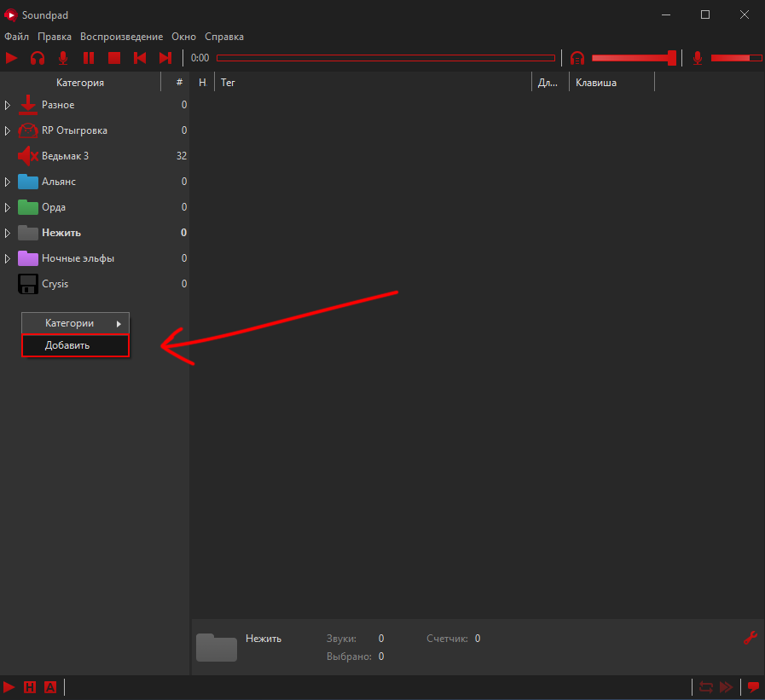765x700 pixels.
Task: Click the muted speaker icon of Ведьмак 3
Action: pos(28,156)
